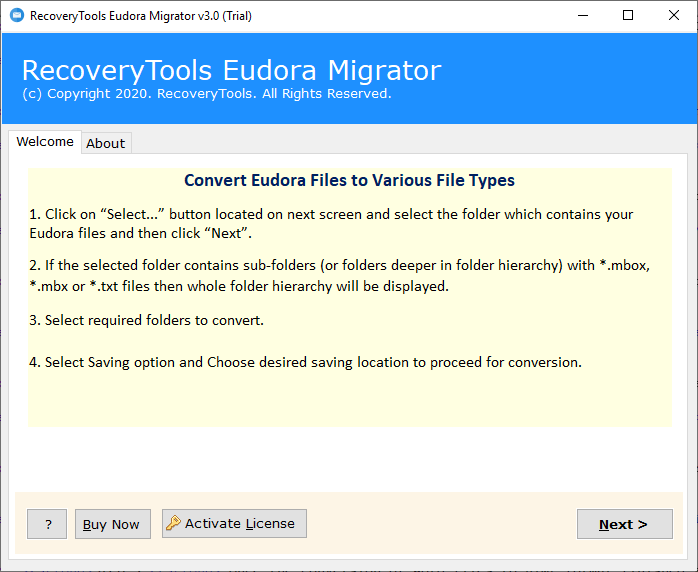Click step 2 about sub-folders with *.mbox
Viewport: 698px width, 572px height.
click(340, 276)
